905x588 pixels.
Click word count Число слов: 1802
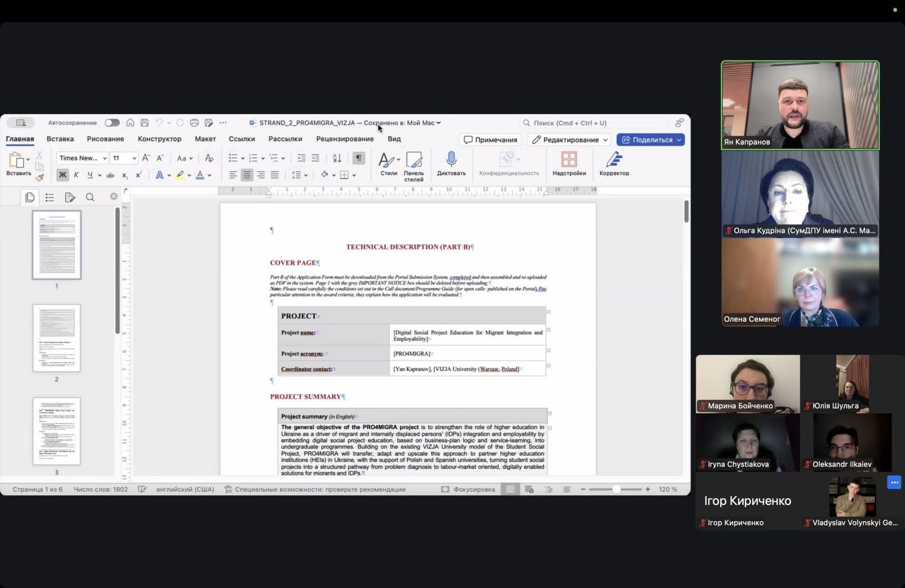click(x=101, y=490)
